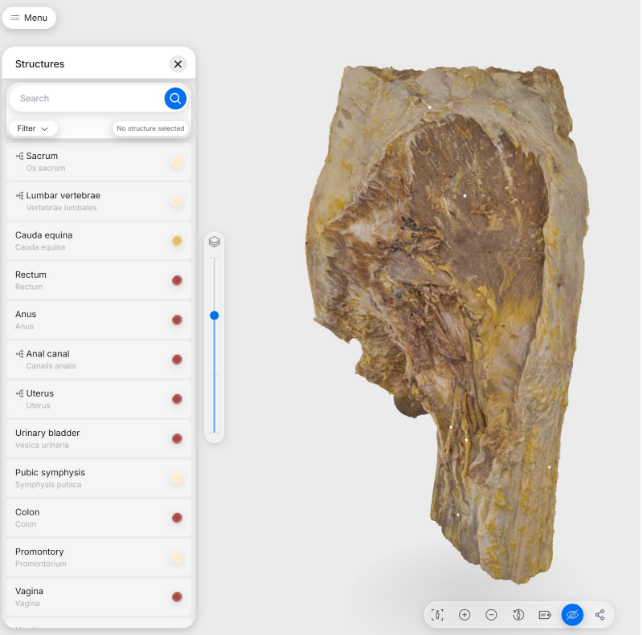Image resolution: width=642 pixels, height=635 pixels.
Task: Expand the Sacrum tree hierarchy icon
Action: coord(20,156)
